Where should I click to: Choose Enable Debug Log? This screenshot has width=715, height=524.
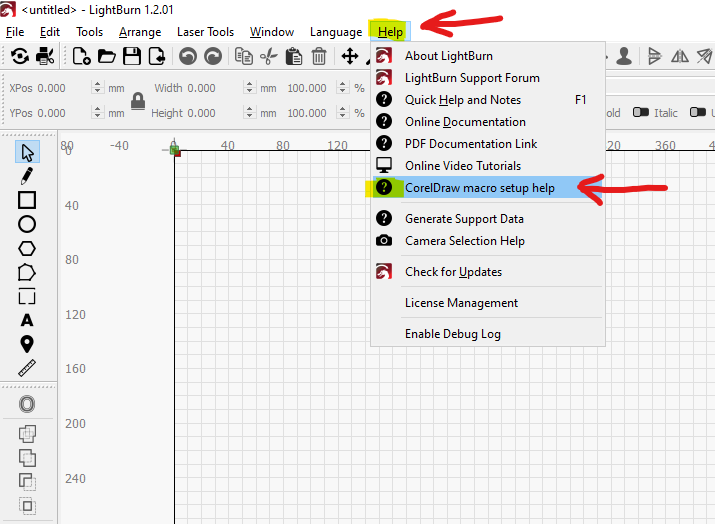[488, 333]
